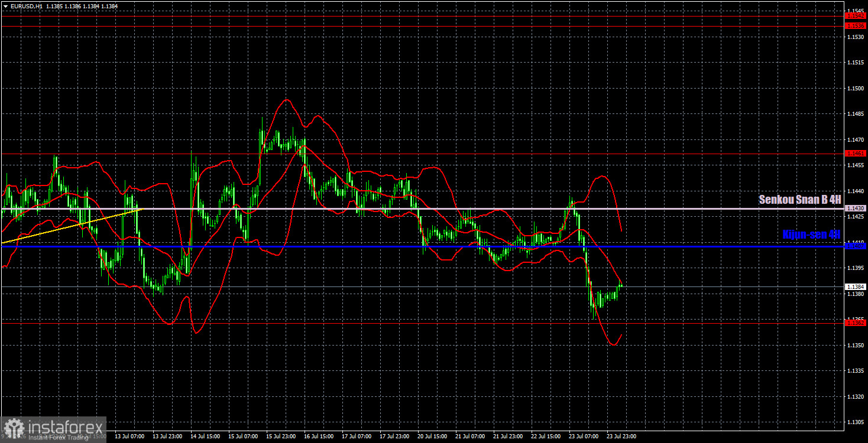The height and width of the screenshot is (443, 868).
Task: Click the current price tag 1.1384
Action: [856, 287]
